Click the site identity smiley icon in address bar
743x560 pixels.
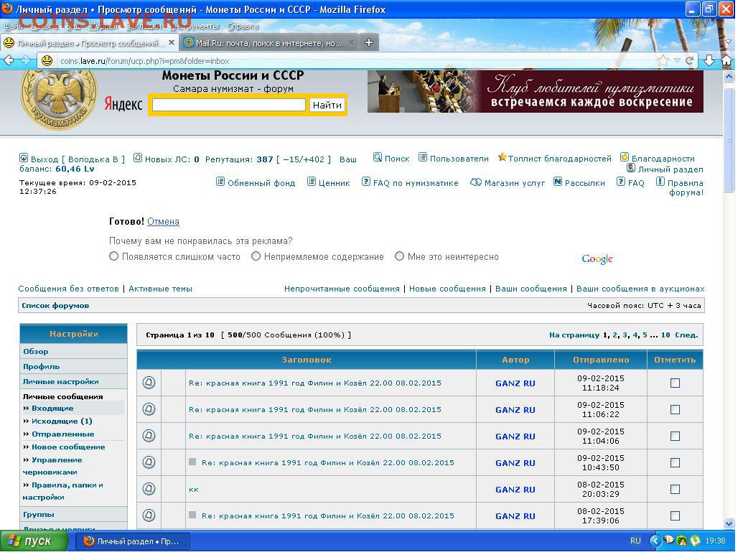[47, 60]
